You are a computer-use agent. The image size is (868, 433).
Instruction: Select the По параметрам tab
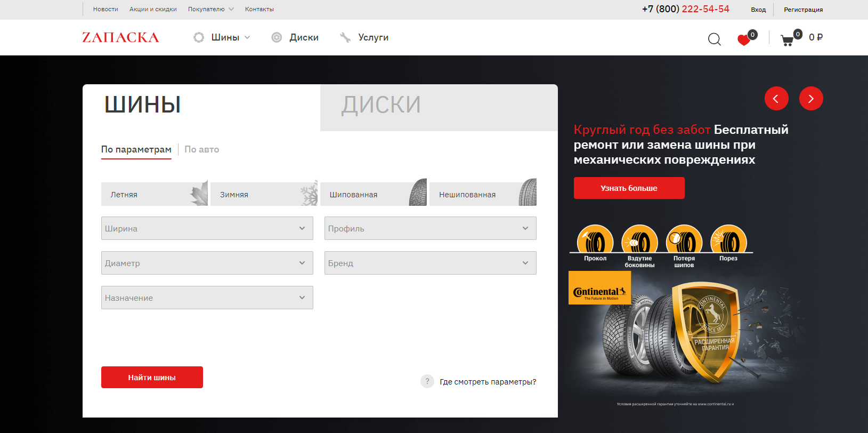coord(136,149)
